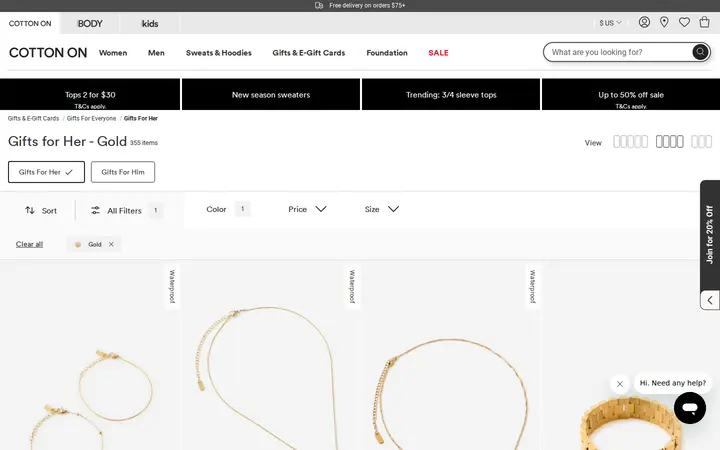Expand the Join for 20% Off side panel arrow

point(710,300)
